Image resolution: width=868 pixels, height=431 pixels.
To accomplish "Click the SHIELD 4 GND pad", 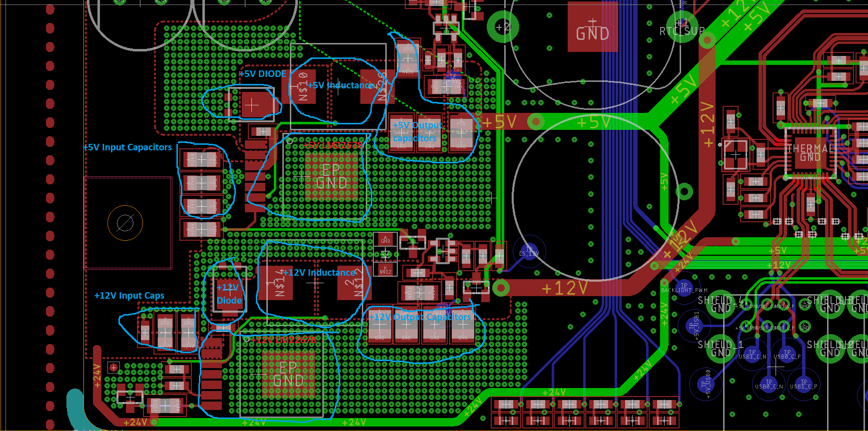I will click(x=721, y=304).
